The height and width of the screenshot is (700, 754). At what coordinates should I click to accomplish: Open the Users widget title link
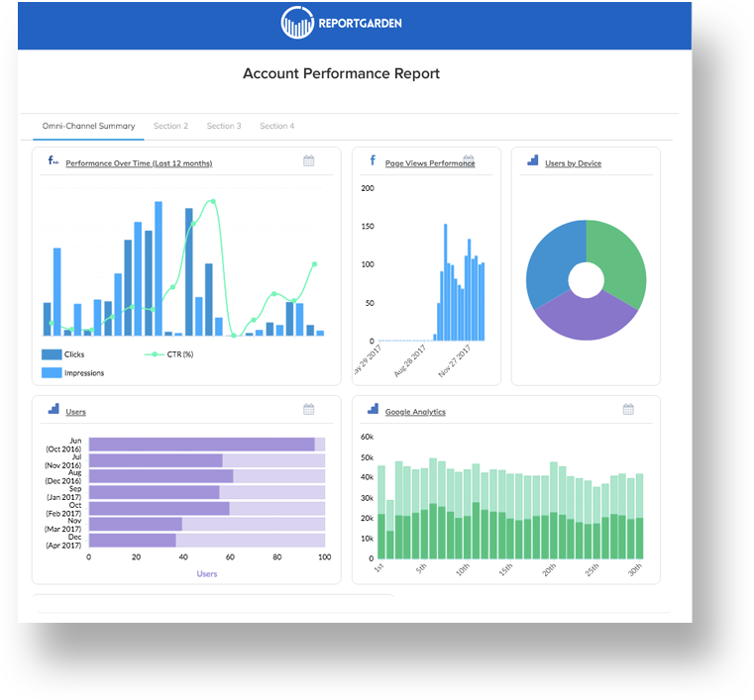click(x=75, y=412)
